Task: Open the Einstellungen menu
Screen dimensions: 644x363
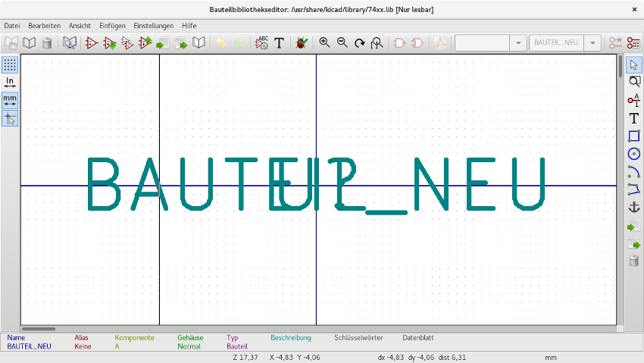Action: click(x=153, y=26)
